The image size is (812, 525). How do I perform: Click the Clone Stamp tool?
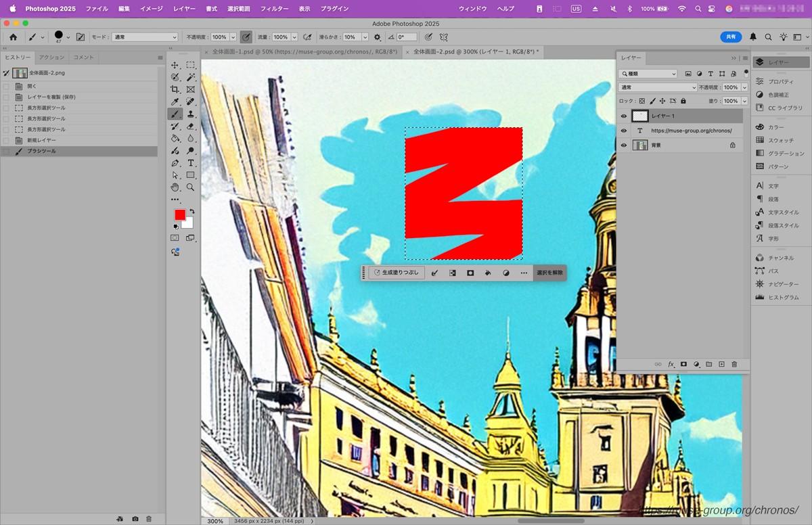coord(191,114)
